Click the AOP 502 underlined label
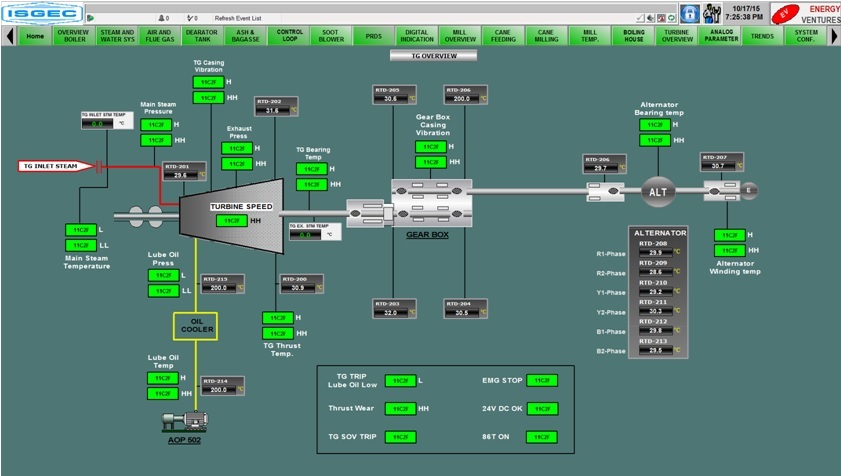Image resolution: width=841 pixels, height=476 pixels. pos(184,440)
